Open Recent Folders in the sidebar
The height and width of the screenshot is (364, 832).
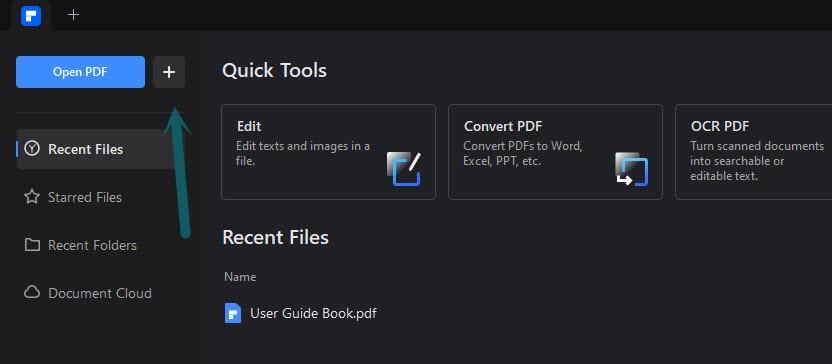(80, 245)
